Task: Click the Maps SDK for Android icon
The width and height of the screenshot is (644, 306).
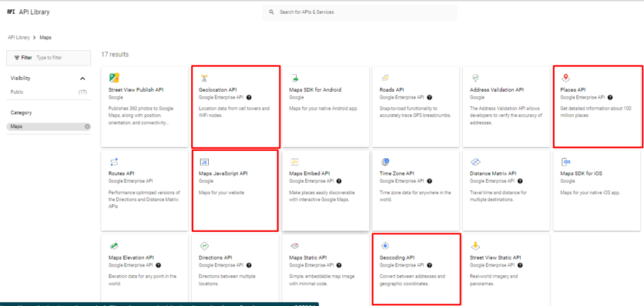Action: click(x=294, y=78)
